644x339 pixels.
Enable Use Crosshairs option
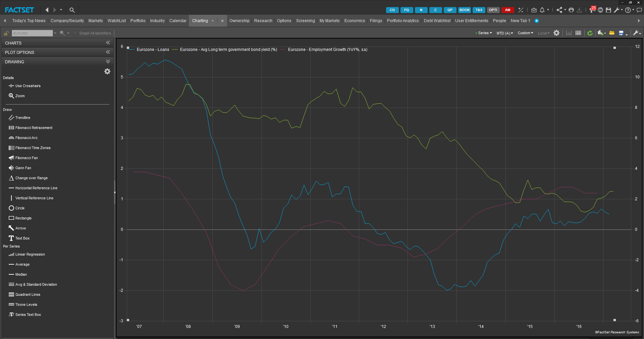click(x=28, y=86)
